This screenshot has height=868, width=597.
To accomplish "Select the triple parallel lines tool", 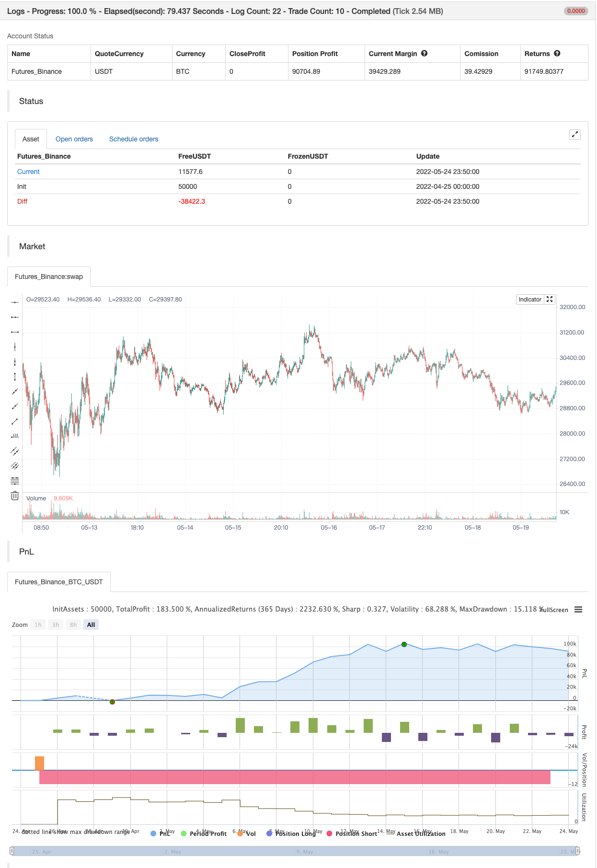I will 15,465.
